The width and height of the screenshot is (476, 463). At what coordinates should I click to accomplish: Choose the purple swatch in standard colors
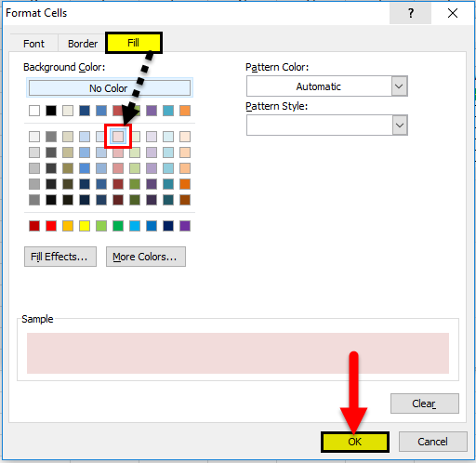click(185, 226)
